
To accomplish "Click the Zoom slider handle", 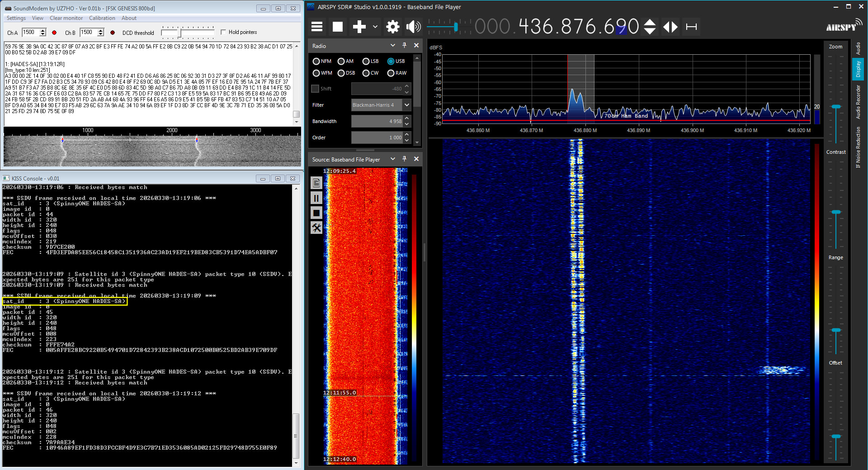I will pos(836,107).
